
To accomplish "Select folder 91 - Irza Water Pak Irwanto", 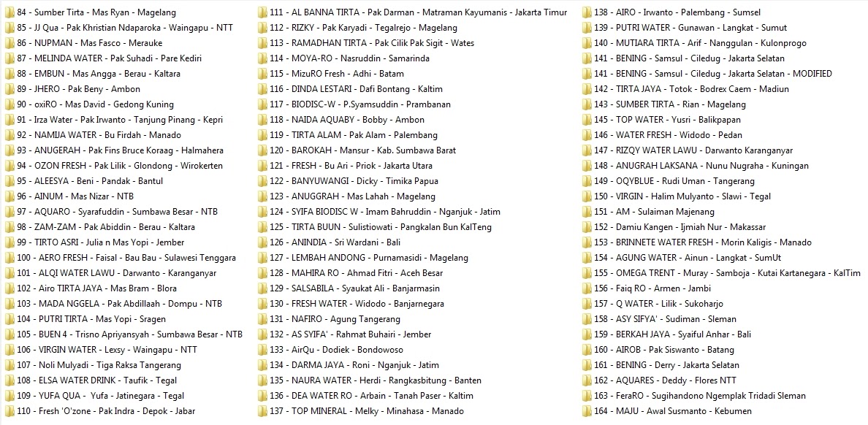I will [x=115, y=120].
